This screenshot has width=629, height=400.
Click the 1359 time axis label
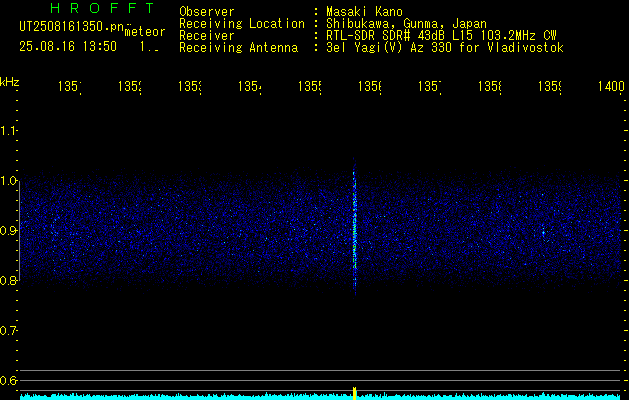(550, 87)
